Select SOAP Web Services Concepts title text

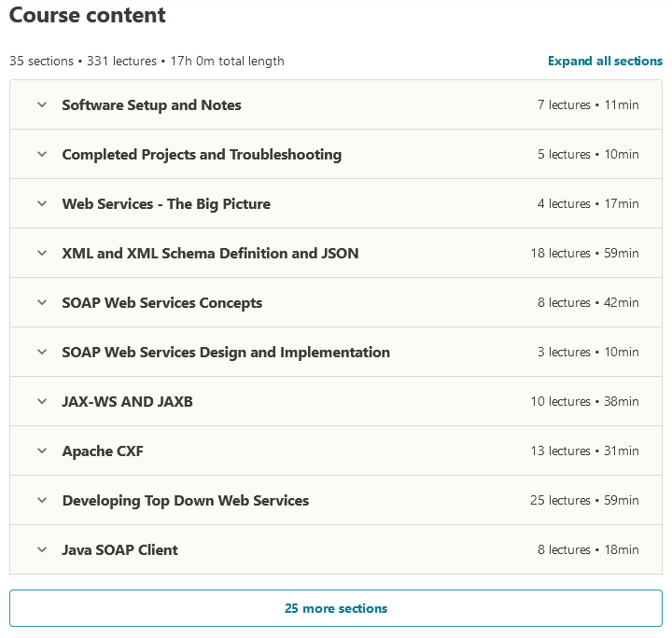click(161, 302)
